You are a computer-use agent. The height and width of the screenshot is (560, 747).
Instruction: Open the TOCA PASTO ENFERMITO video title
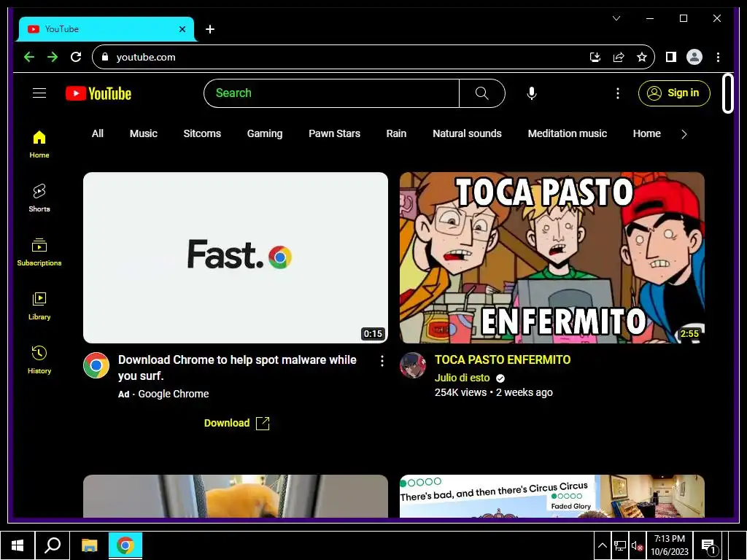[503, 360]
